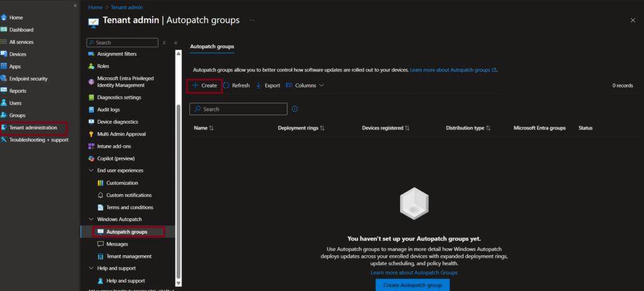Click the info icon beside Search
The image size is (644, 291).
(x=294, y=109)
